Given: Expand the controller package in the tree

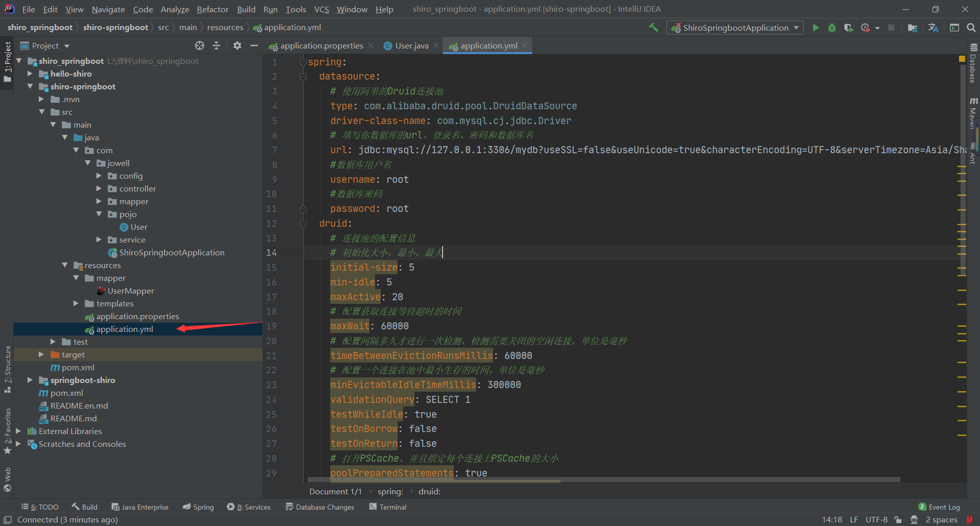Looking at the screenshot, I should tap(99, 188).
